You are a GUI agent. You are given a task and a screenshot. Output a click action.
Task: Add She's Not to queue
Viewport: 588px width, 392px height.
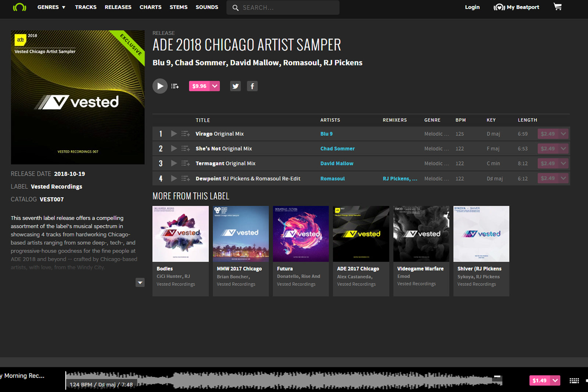(186, 148)
